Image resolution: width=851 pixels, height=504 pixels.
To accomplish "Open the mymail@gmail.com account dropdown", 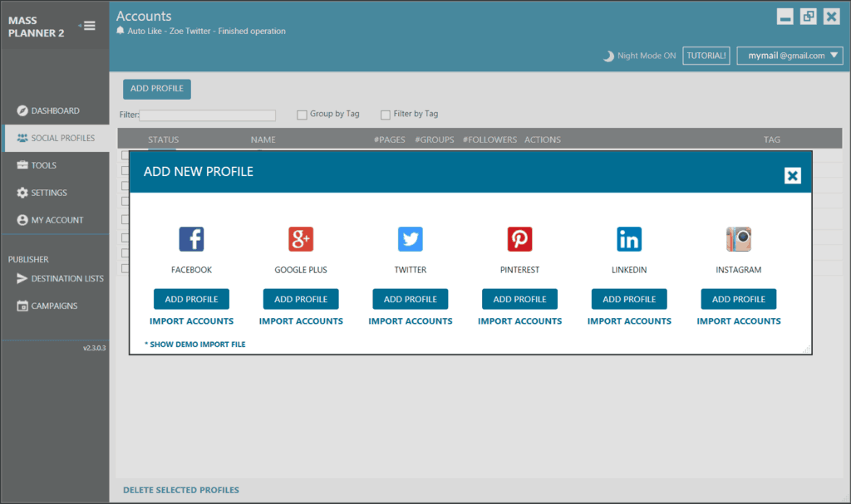I will (x=790, y=56).
